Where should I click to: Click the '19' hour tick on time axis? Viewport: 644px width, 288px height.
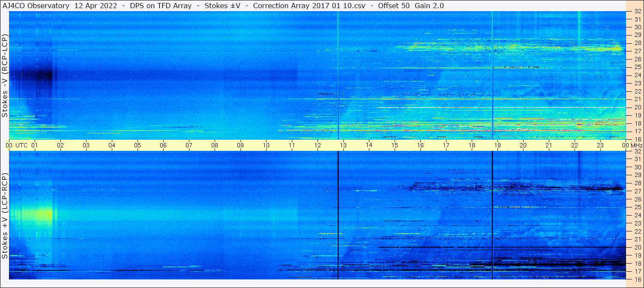click(497, 146)
